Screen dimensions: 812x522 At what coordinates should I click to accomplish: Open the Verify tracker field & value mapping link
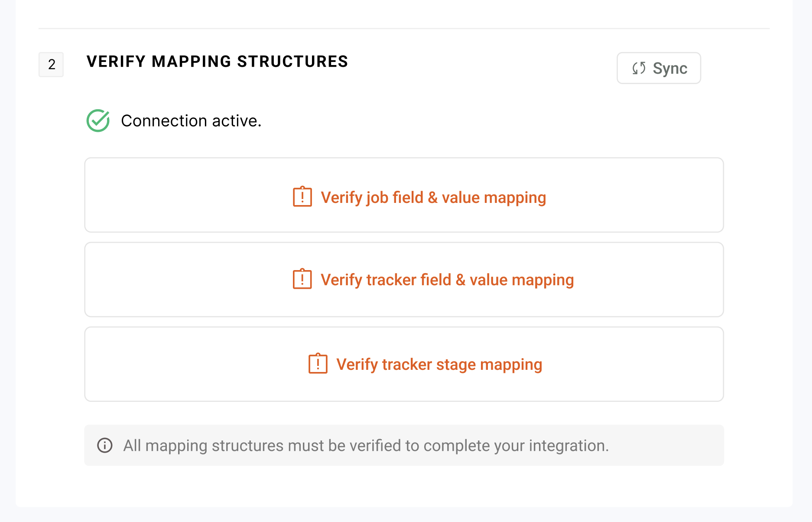pos(447,280)
